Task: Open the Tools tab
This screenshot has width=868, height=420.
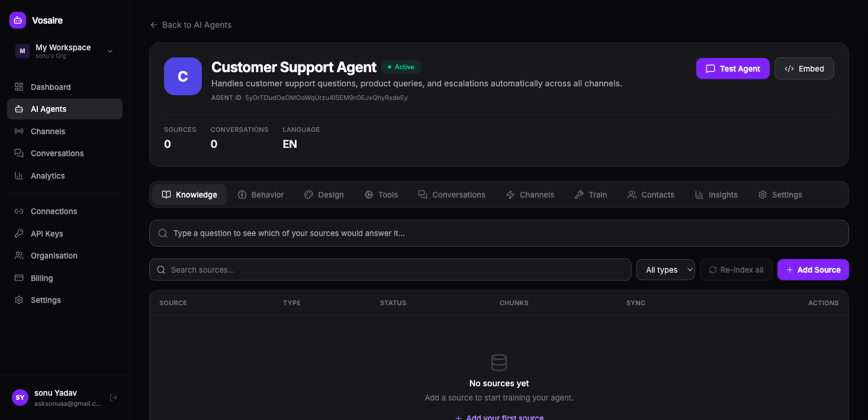Action: click(381, 195)
